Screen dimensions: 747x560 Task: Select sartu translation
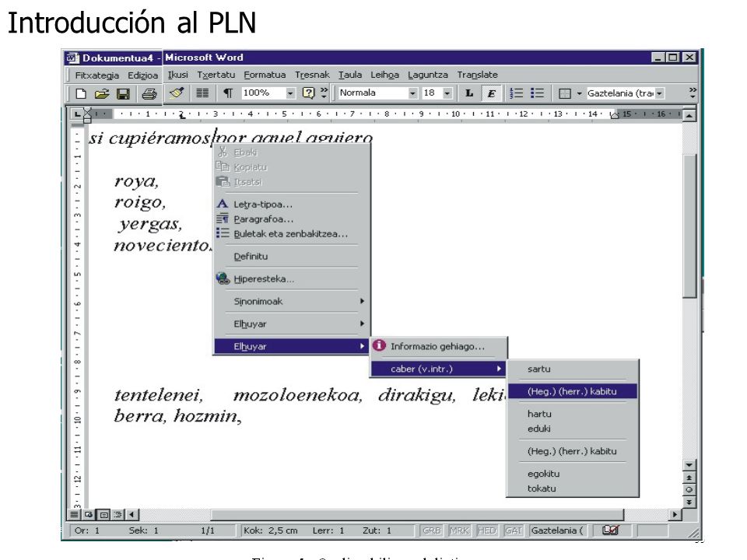click(573, 369)
